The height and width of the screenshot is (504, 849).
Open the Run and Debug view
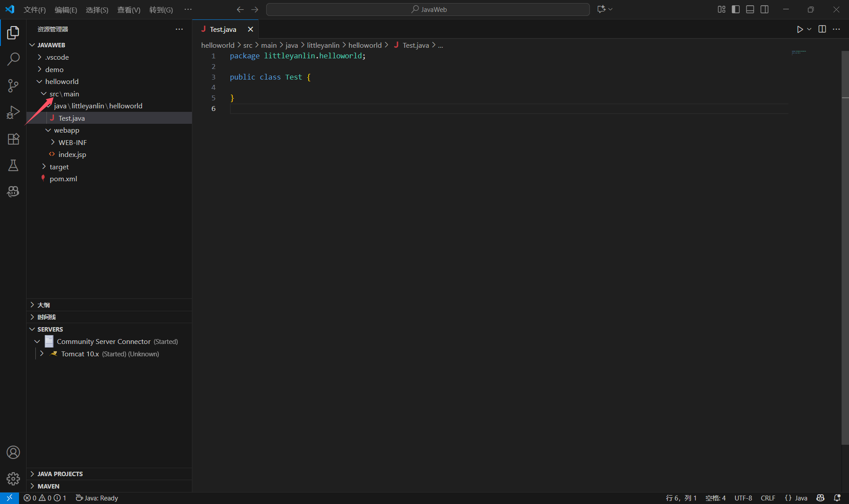coord(13,112)
